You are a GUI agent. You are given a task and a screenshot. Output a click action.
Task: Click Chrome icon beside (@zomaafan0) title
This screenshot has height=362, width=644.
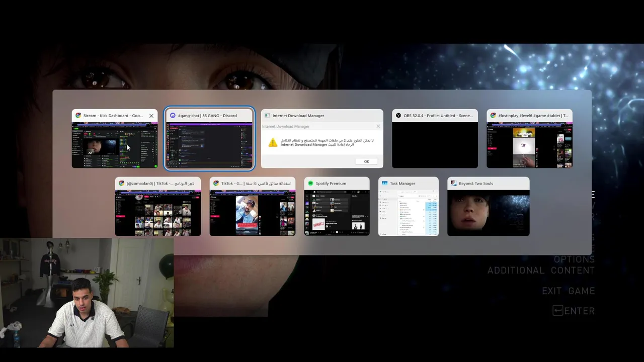point(121,184)
